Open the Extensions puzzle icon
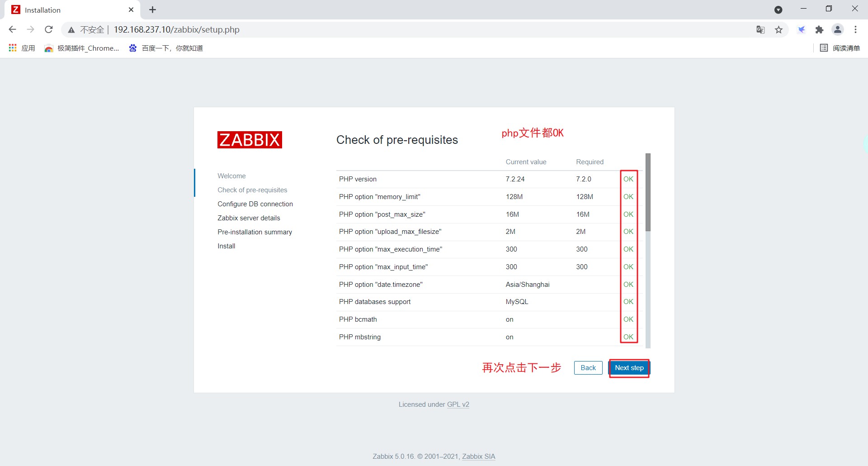The image size is (868, 466). (x=819, y=30)
